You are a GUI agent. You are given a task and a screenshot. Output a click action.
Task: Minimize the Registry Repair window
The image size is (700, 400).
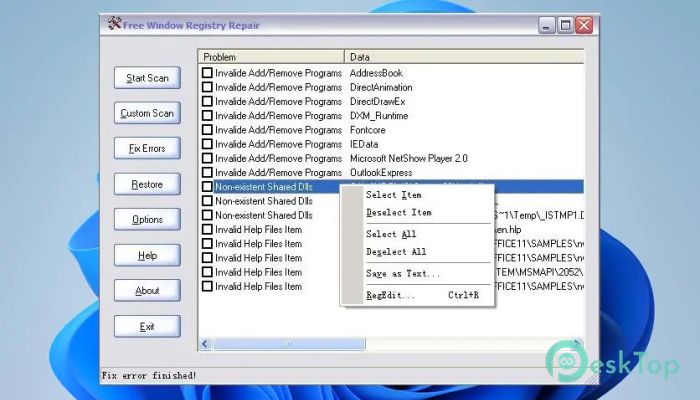coord(546,25)
